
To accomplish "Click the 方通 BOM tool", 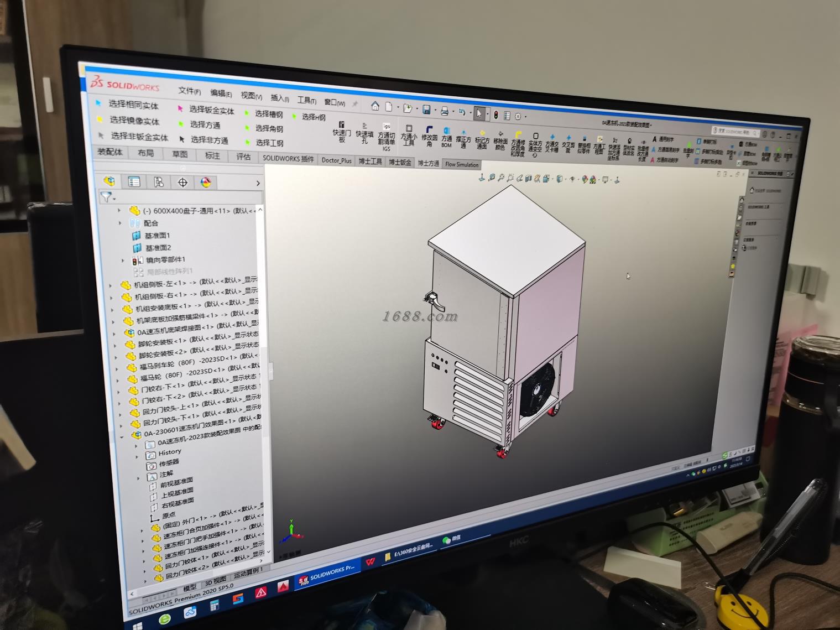I will click(x=447, y=138).
